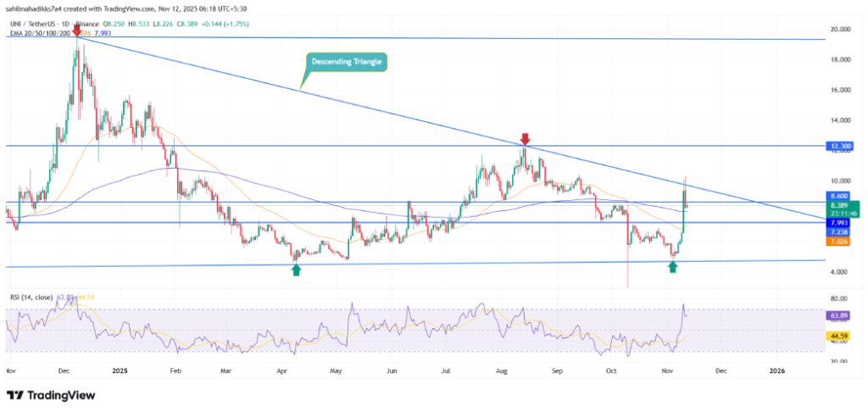Select the Descending Triangle callout label
Image resolution: width=868 pixels, height=412 pixels.
click(x=346, y=61)
